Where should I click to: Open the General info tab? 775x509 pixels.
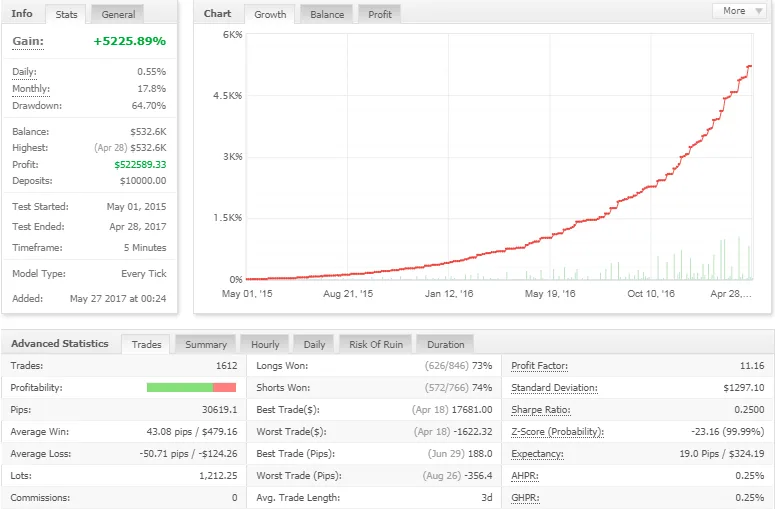119,14
